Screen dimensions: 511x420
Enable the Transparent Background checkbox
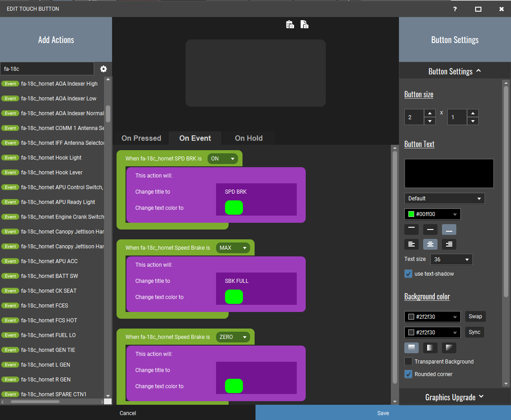[x=408, y=362]
